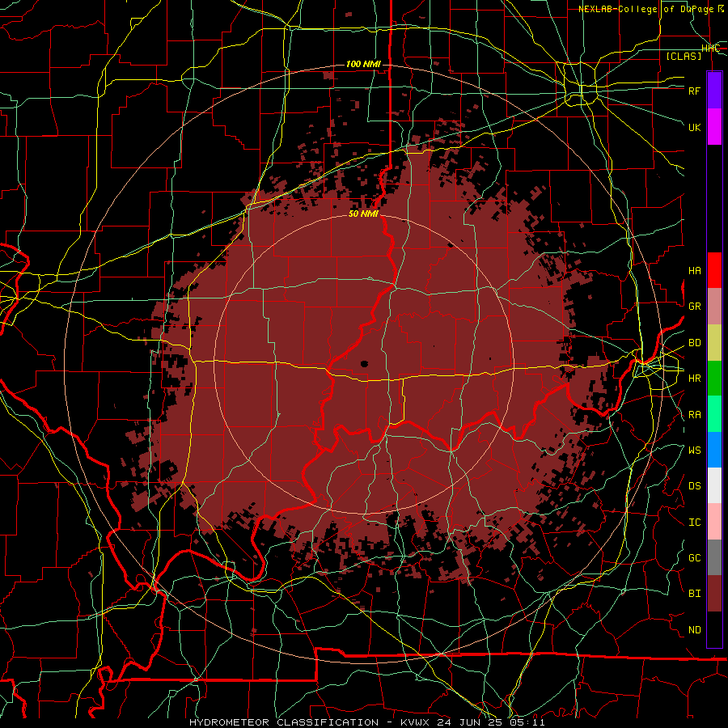
Task: Click the [CLAS] legend header
Action: (x=684, y=56)
